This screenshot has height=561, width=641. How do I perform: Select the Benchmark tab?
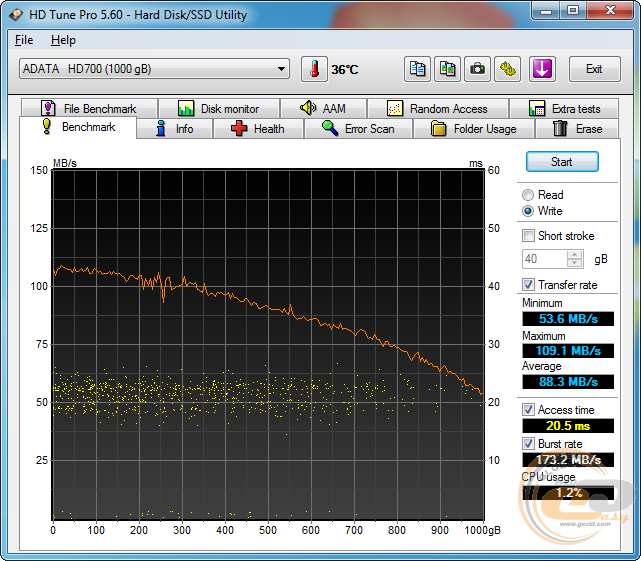point(78,127)
